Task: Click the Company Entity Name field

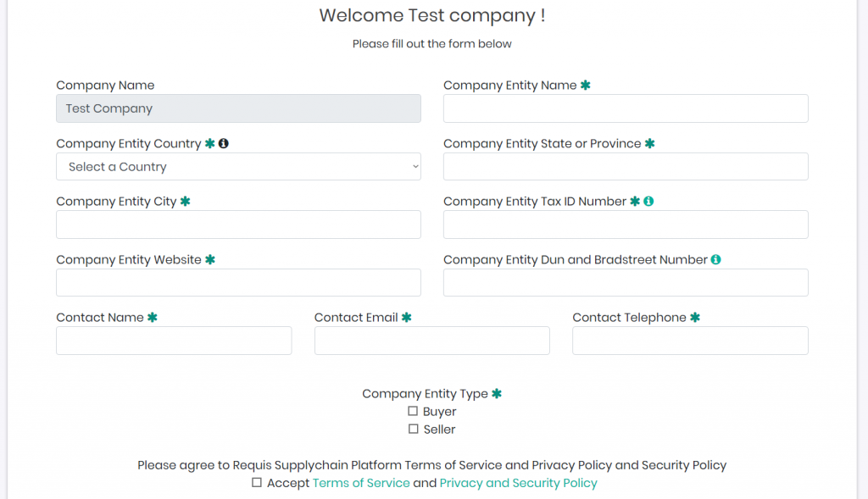Action: tap(626, 108)
